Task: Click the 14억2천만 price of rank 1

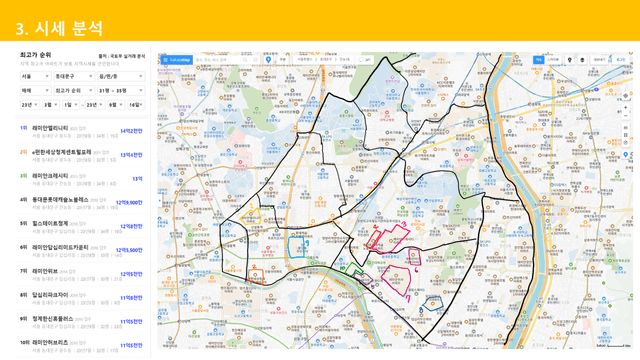Action: pyautogui.click(x=131, y=131)
